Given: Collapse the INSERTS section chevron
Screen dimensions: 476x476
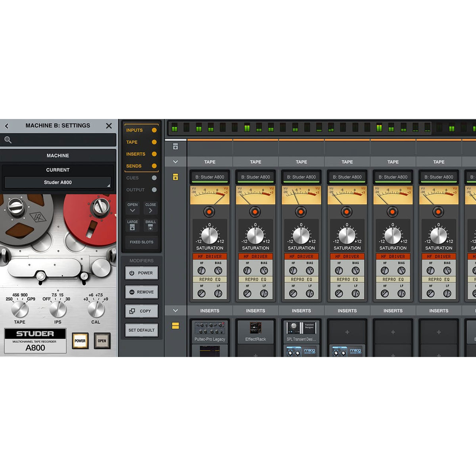Looking at the screenshot, I should click(x=175, y=311).
